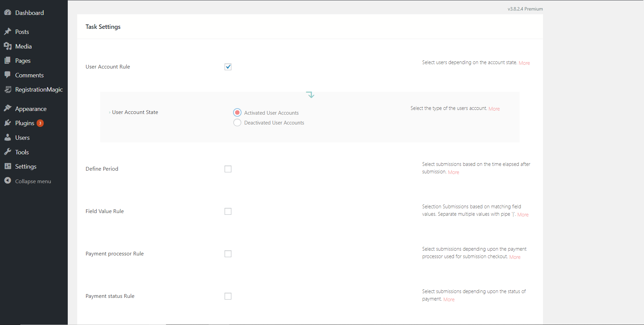This screenshot has width=644, height=325.
Task: Open More link for Define Period help
Action: 454,172
